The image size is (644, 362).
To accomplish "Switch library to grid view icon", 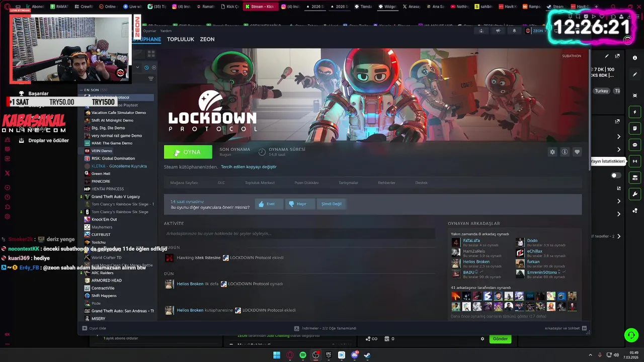I will click(151, 53).
